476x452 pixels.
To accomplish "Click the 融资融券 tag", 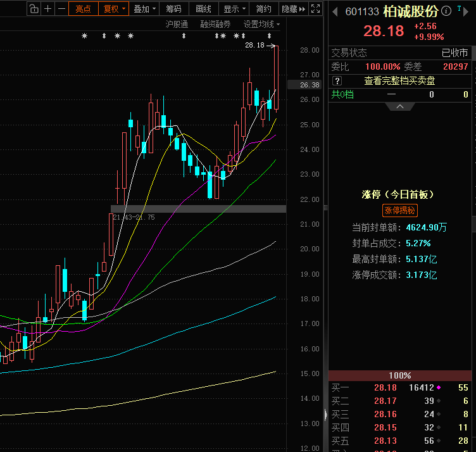I will click(215, 24).
